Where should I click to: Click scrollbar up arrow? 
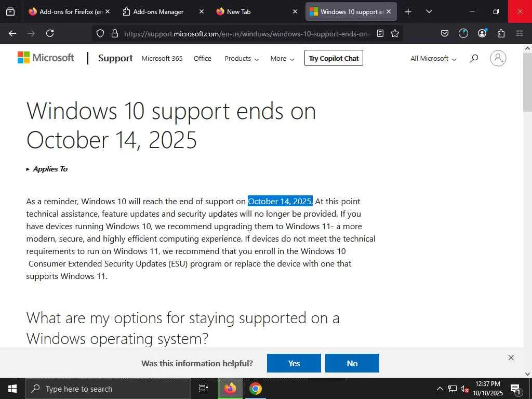527,48
